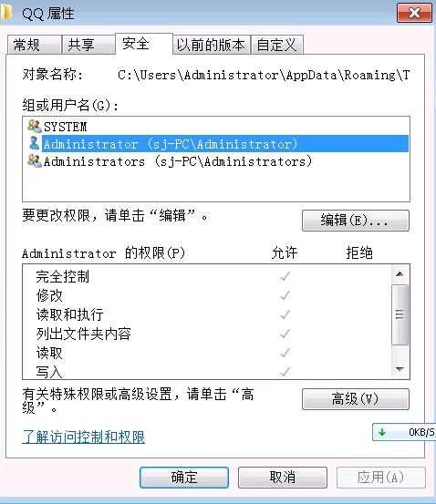Click the 完全控制 allow checkmark

pos(285,276)
